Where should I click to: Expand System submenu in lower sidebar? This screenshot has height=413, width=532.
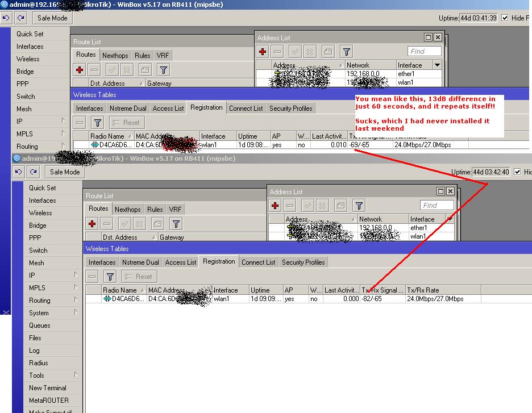click(x=76, y=312)
